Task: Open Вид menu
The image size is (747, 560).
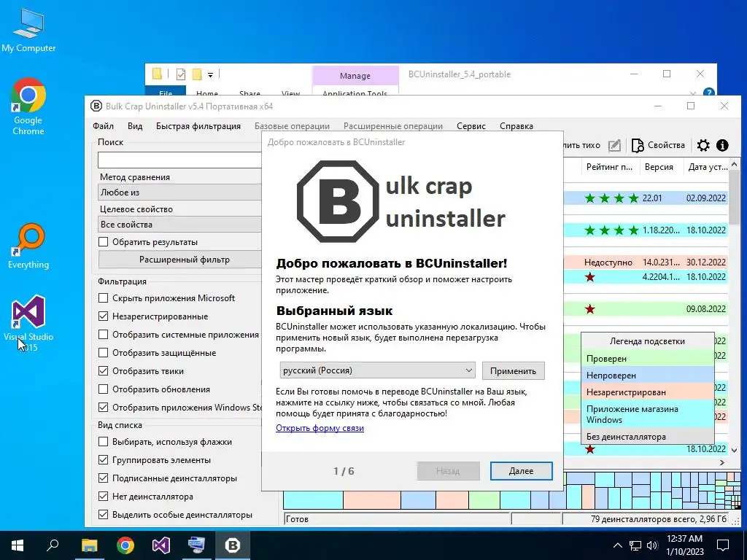Action: pyautogui.click(x=135, y=126)
